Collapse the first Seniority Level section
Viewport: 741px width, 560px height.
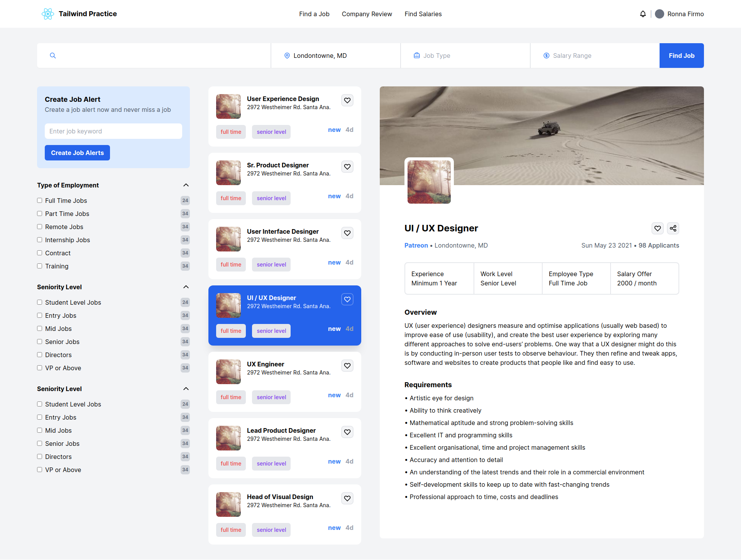click(x=186, y=287)
